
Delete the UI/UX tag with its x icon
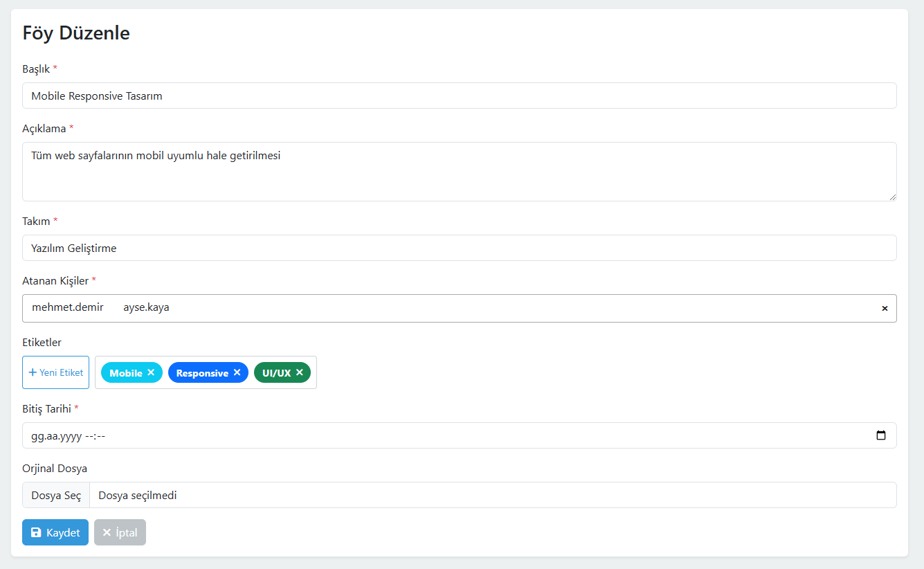click(x=300, y=372)
